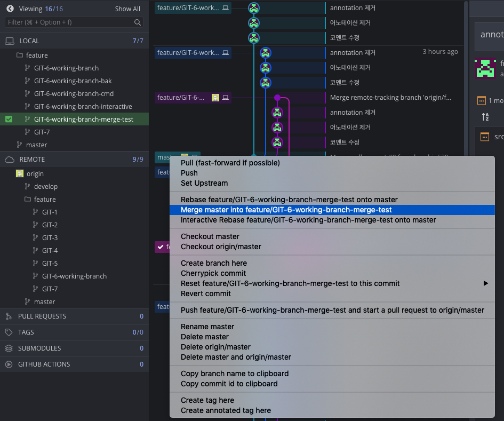
Task: Choose Merge master into feature/GIT-6-working-branch-merge-test
Action: [286, 210]
